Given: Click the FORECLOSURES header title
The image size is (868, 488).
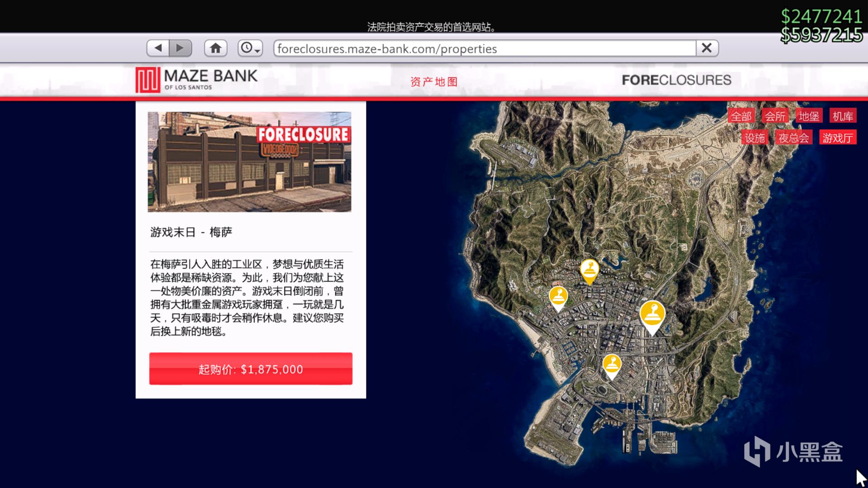Looking at the screenshot, I should coord(676,80).
